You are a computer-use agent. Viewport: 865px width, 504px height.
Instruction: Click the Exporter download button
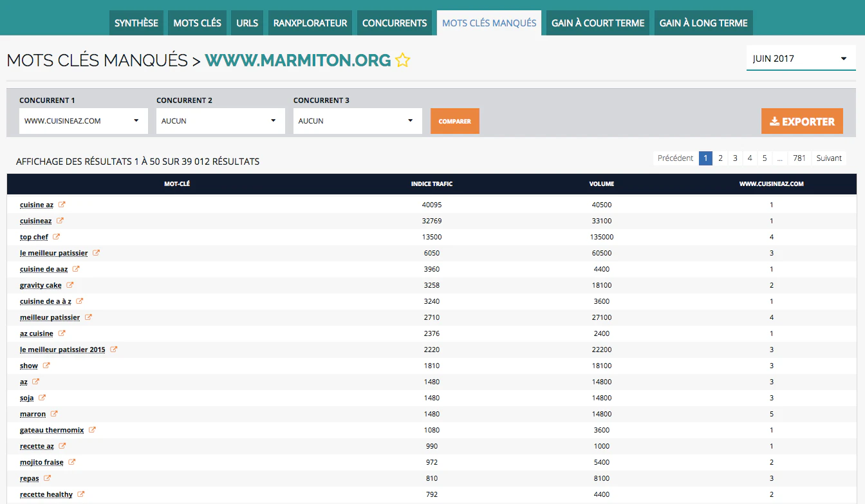(802, 121)
